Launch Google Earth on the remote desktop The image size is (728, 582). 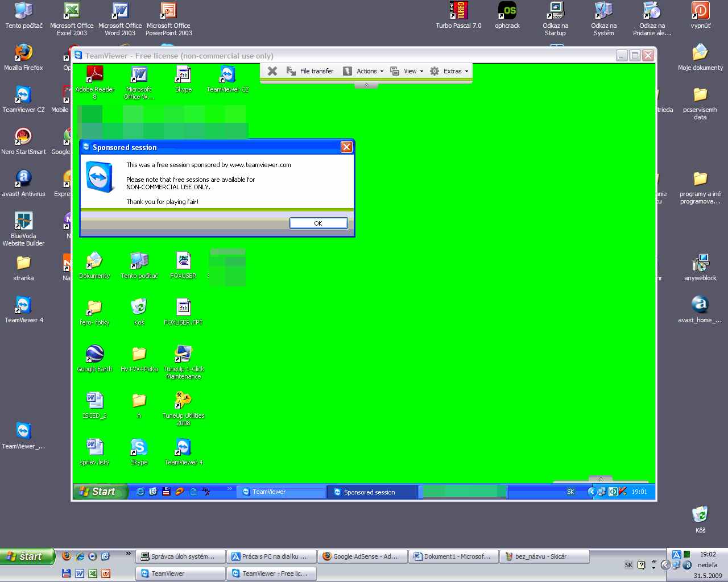pyautogui.click(x=95, y=359)
